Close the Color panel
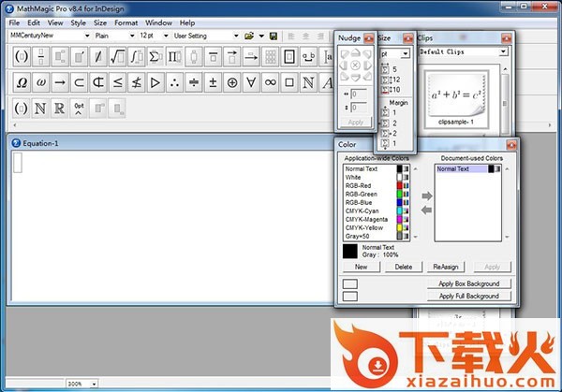 (x=511, y=145)
